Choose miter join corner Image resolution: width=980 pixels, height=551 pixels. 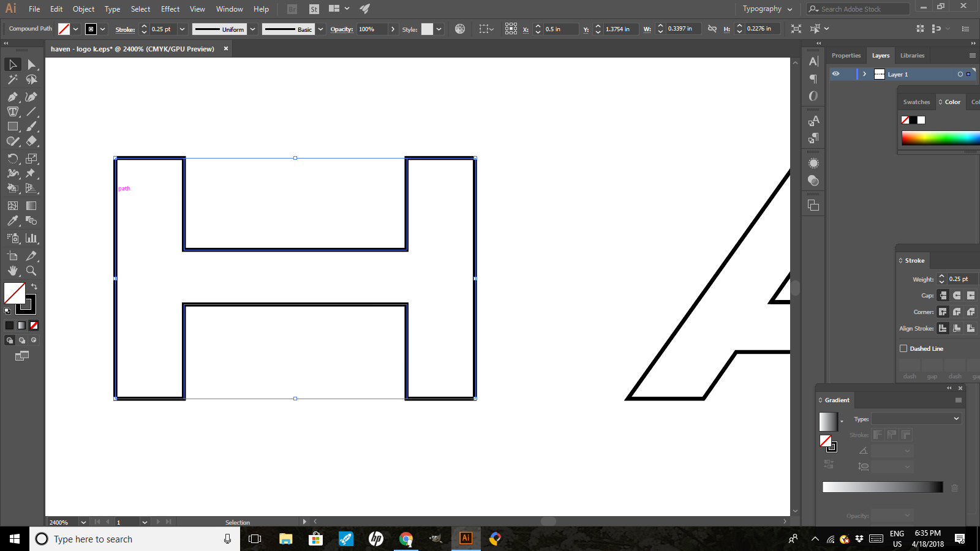(943, 312)
